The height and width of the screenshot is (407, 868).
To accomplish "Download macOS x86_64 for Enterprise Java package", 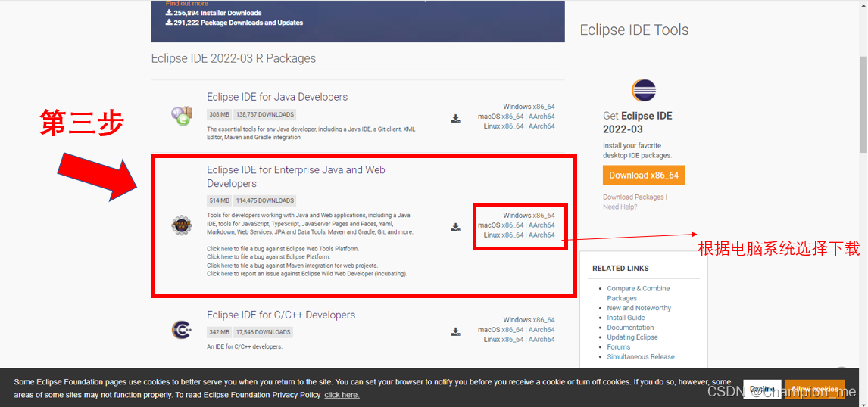I will (x=513, y=225).
